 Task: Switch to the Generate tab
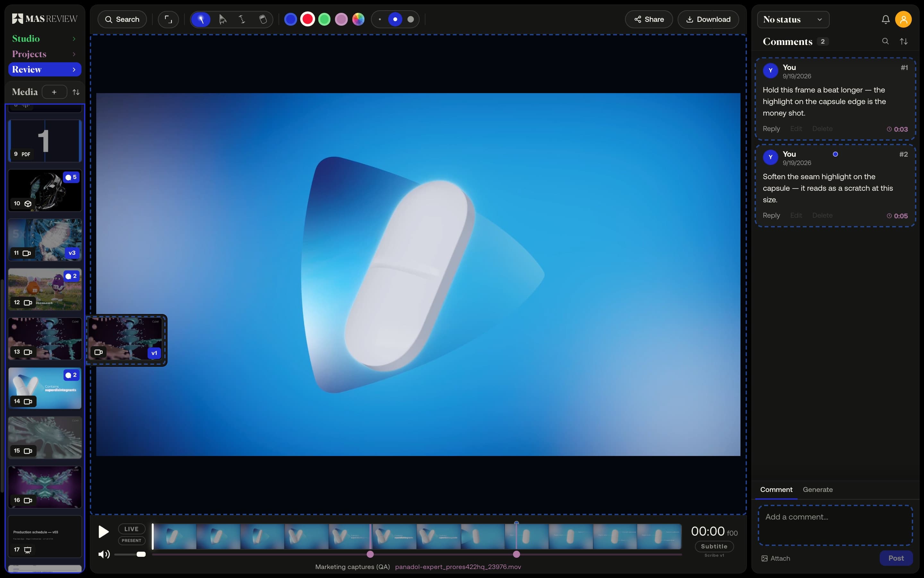[817, 490]
